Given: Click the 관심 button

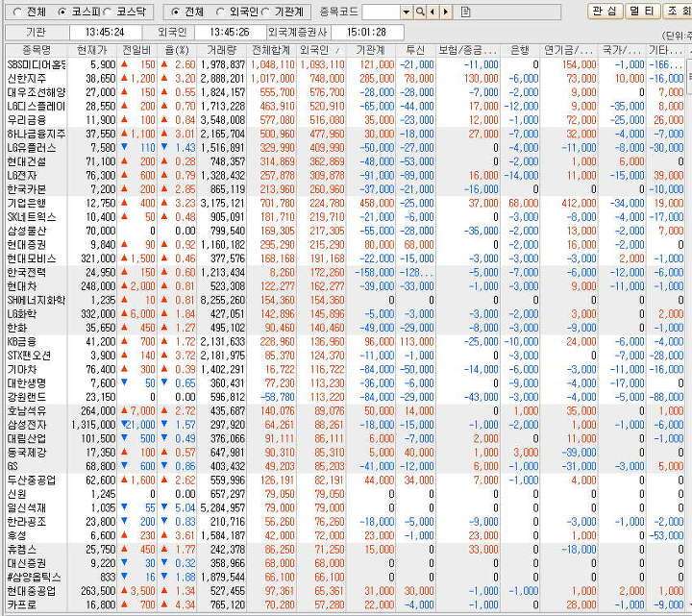Looking at the screenshot, I should pyautogui.click(x=605, y=11).
